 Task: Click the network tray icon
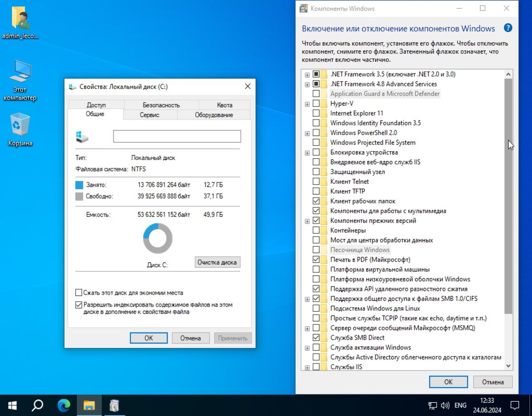coord(433,405)
